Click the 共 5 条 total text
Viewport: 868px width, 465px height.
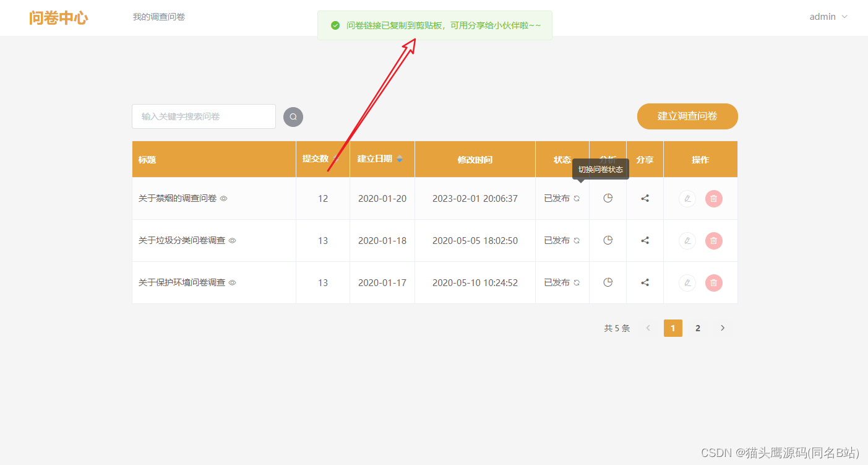tap(617, 329)
